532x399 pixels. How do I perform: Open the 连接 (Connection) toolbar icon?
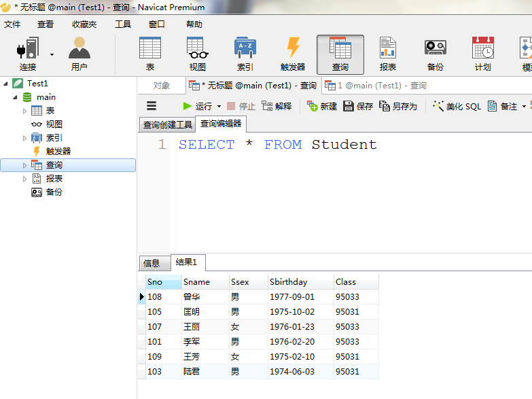click(x=27, y=54)
